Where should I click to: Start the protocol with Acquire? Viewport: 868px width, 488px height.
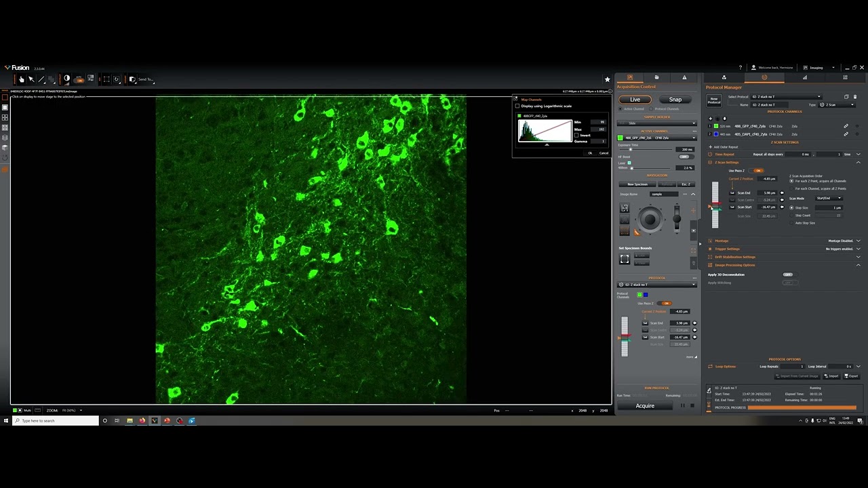click(x=645, y=406)
